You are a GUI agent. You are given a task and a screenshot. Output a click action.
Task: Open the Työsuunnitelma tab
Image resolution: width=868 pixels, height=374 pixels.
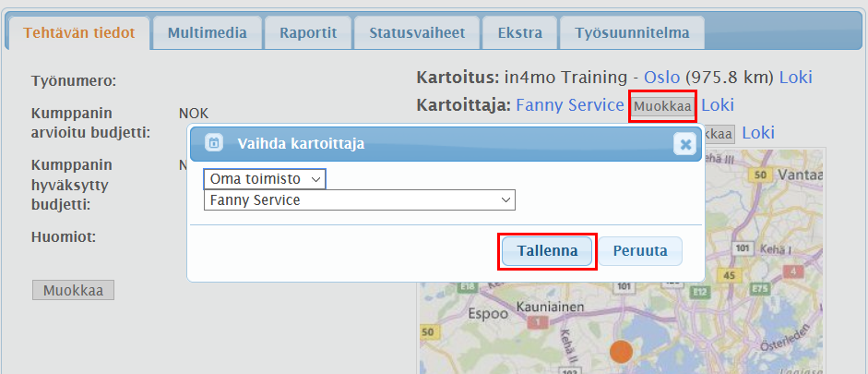(x=632, y=34)
